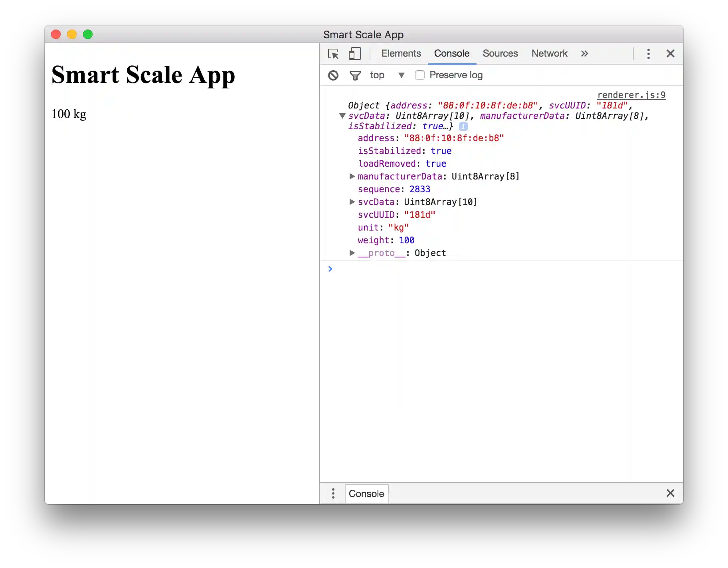The image size is (728, 568).
Task: Show more tabs with double chevron
Action: click(x=584, y=54)
